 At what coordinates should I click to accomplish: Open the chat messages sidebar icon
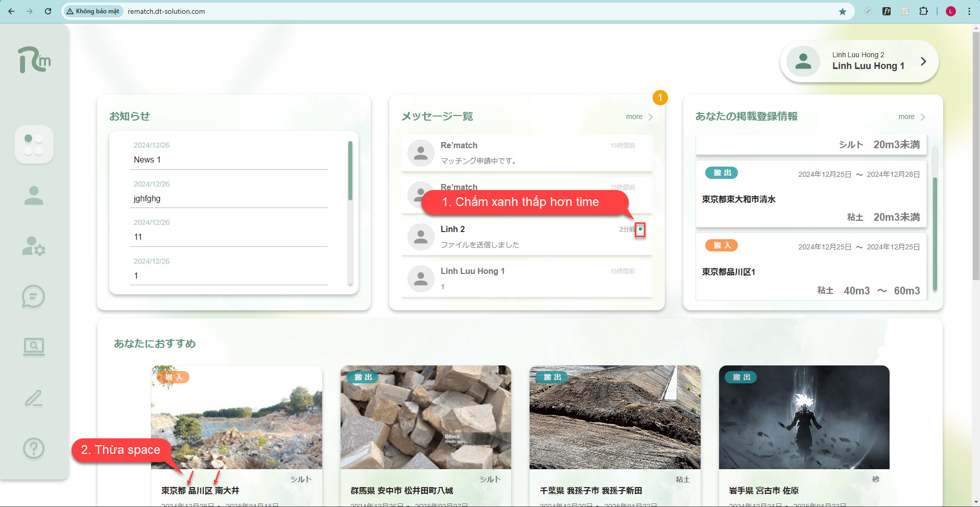pos(34,297)
